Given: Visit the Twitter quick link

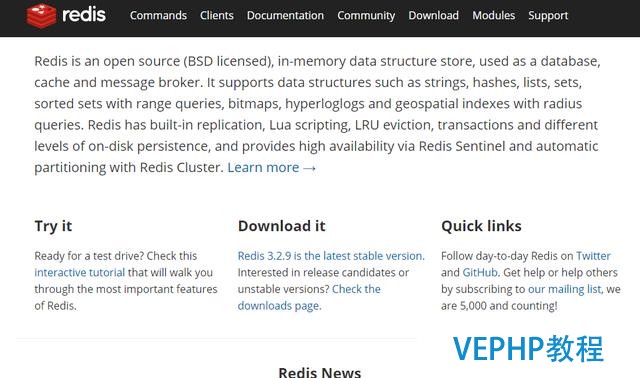Looking at the screenshot, I should [593, 256].
